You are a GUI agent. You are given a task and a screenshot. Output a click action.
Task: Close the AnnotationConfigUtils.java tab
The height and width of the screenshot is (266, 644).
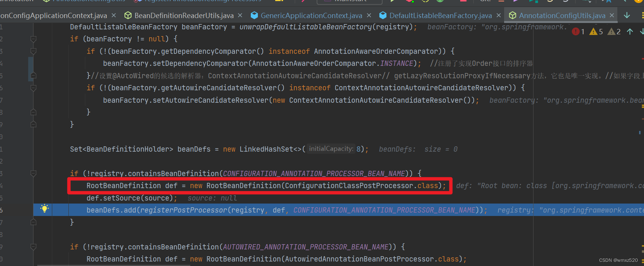pos(612,15)
